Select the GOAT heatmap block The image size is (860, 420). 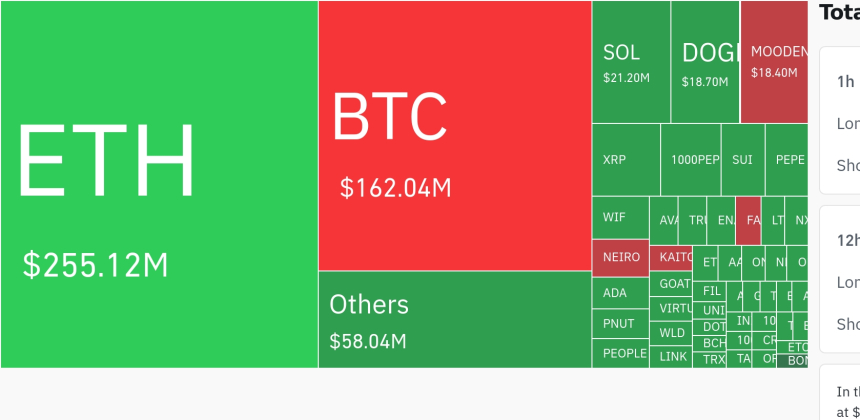point(673,284)
